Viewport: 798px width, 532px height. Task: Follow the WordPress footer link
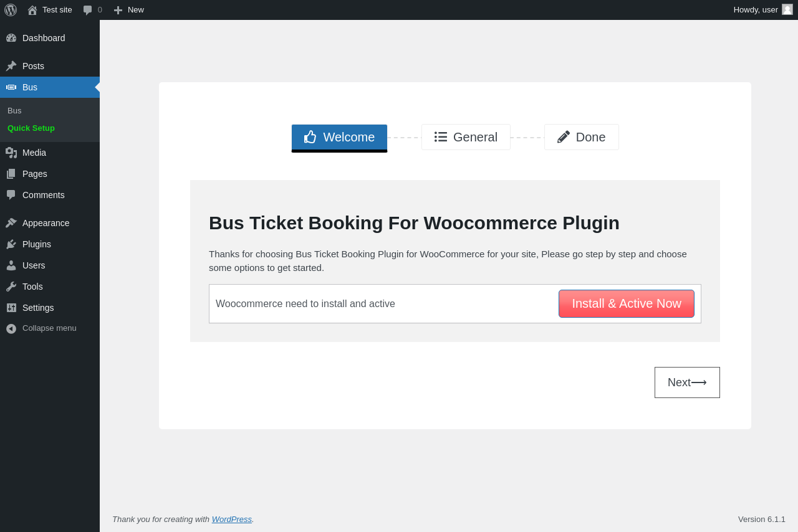pos(231,519)
